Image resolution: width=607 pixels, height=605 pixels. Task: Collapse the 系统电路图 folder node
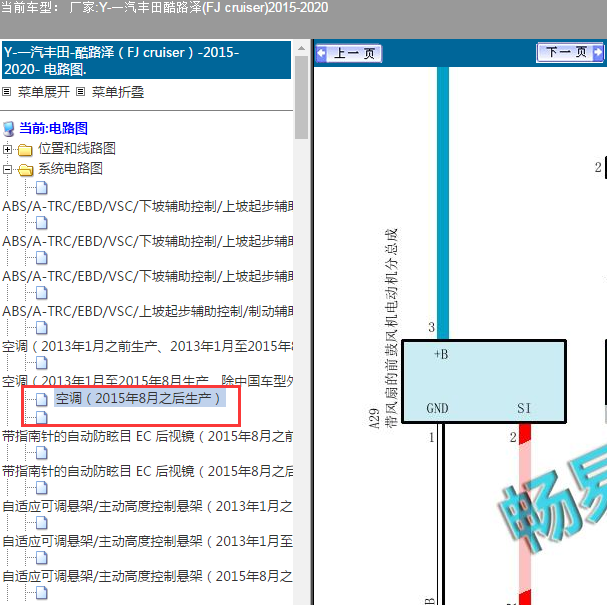pos(7,169)
